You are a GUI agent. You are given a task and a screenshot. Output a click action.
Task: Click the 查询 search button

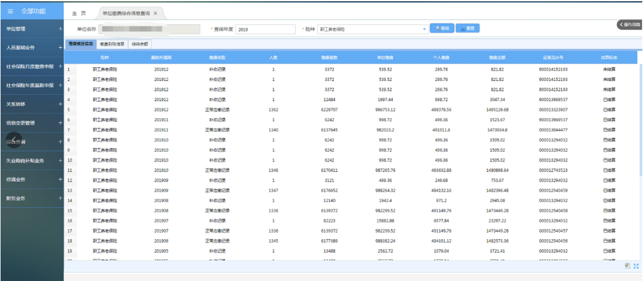pos(443,28)
